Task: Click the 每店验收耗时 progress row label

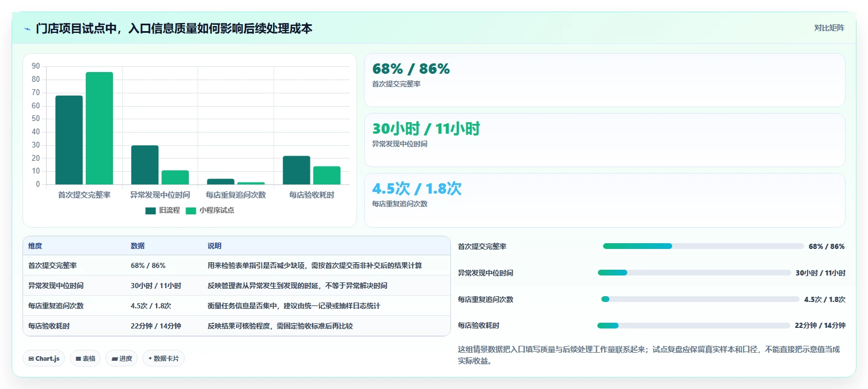Action: click(479, 326)
